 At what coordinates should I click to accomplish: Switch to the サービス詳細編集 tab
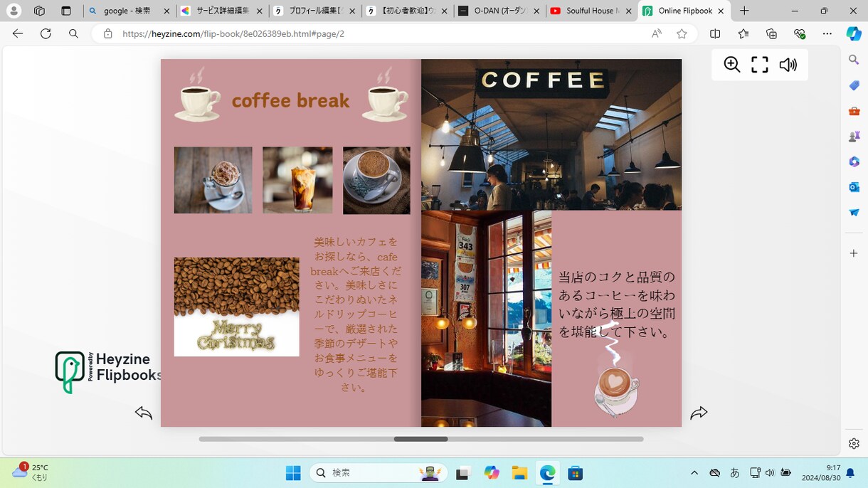pos(221,11)
